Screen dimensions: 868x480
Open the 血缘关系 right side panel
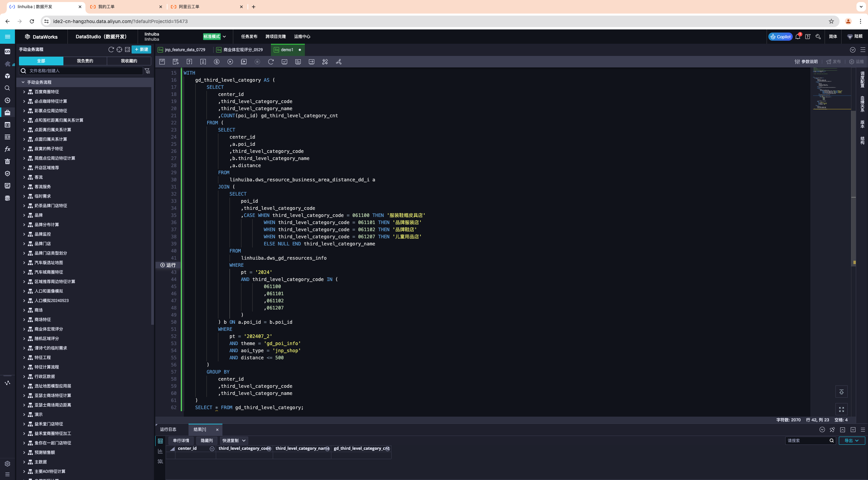862,104
